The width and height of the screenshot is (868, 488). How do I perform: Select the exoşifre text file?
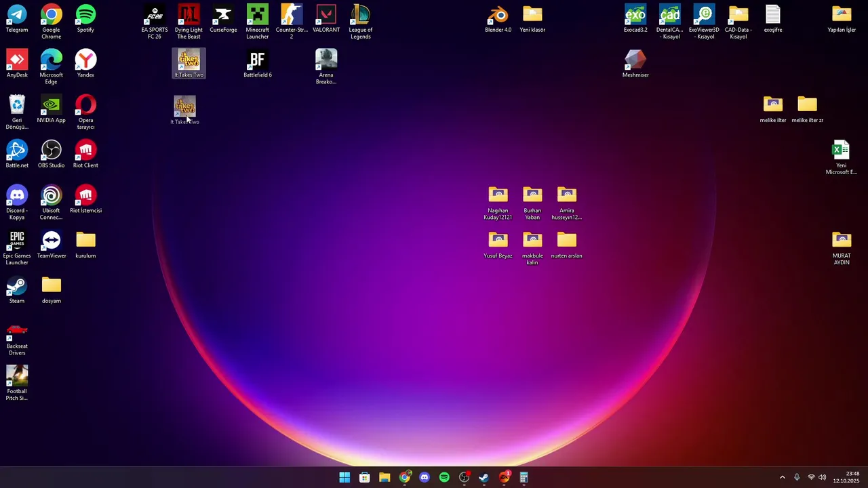point(773,18)
